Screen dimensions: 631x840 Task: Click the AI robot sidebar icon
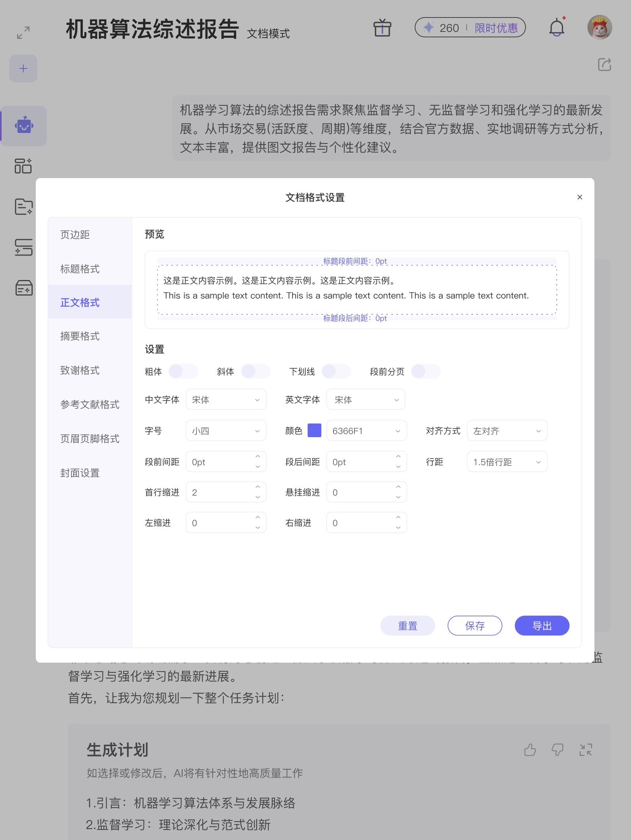coord(24,126)
